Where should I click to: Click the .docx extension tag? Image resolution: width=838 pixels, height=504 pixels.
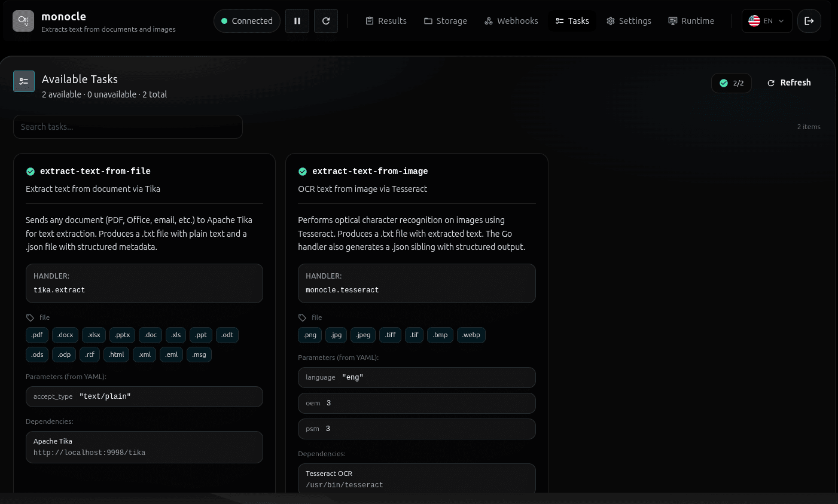65,335
